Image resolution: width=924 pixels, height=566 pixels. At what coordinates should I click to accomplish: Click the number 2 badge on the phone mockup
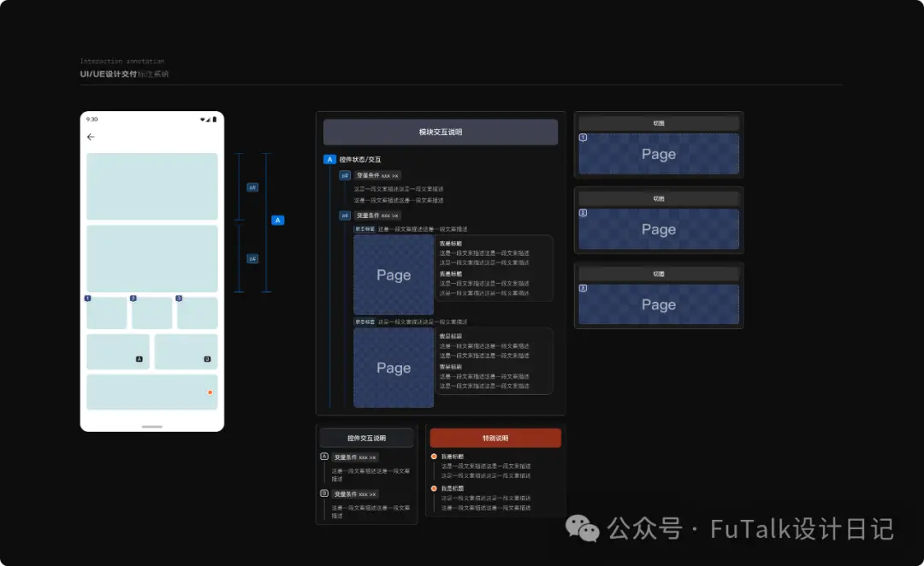[133, 298]
